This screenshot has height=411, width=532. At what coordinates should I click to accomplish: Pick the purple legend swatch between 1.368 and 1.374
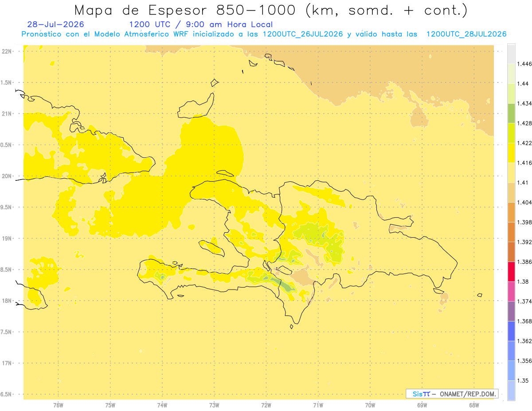[x=511, y=311]
